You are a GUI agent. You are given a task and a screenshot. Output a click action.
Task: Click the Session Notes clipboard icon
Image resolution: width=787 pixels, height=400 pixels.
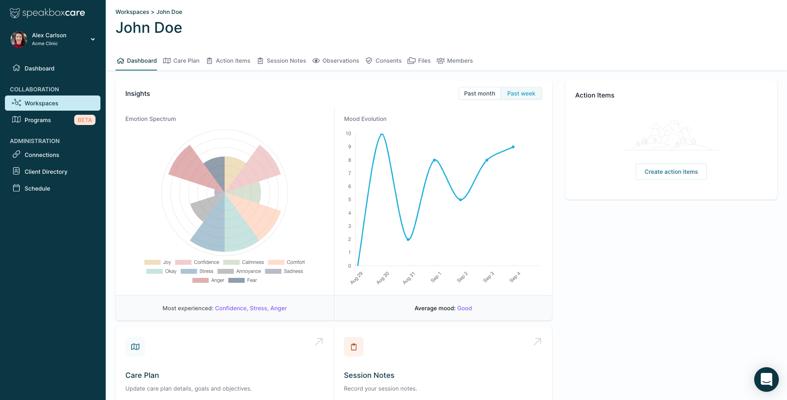(353, 347)
